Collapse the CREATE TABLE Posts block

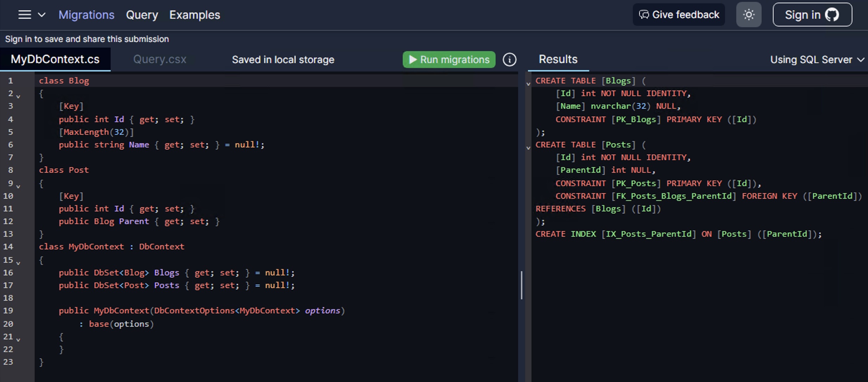click(528, 148)
